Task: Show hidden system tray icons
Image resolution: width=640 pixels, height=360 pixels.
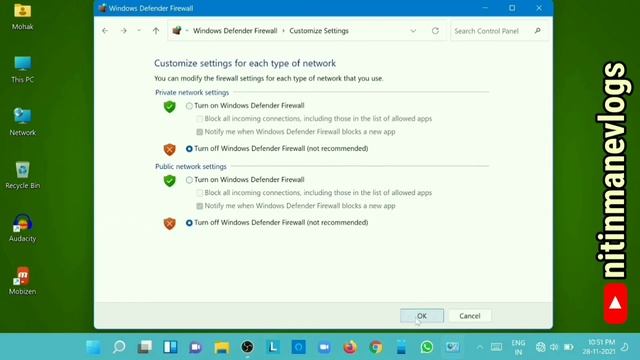Action: [480, 347]
